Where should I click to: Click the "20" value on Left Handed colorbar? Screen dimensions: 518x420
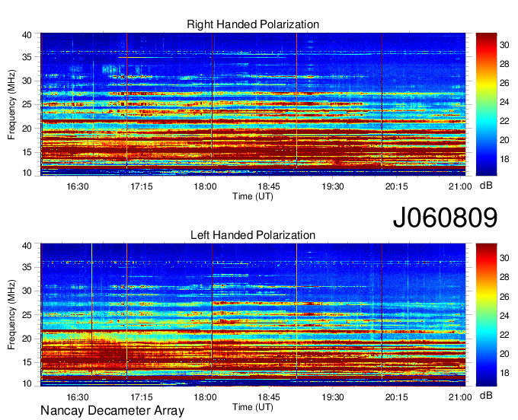(x=504, y=354)
